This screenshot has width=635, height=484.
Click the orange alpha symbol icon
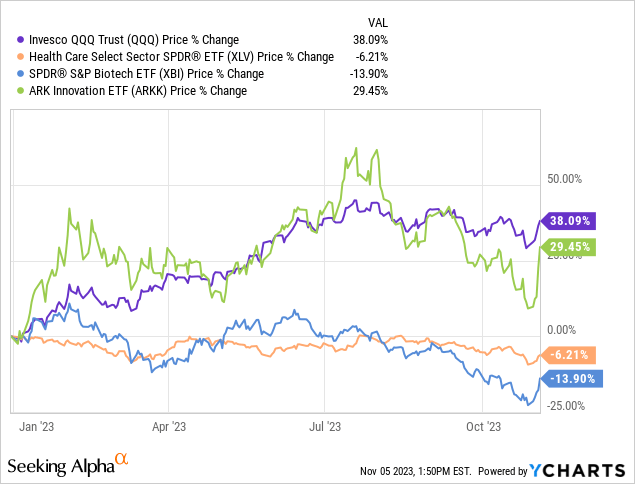click(x=123, y=459)
